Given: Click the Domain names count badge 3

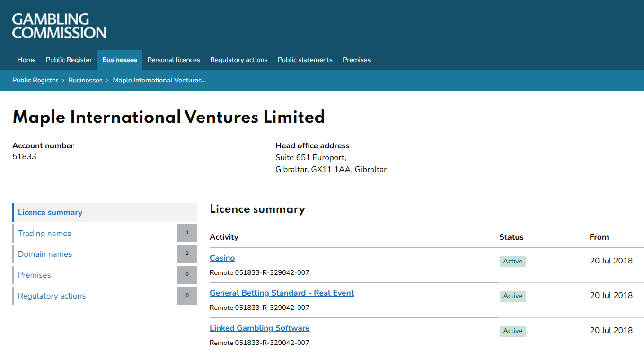Looking at the screenshot, I should 187,254.
